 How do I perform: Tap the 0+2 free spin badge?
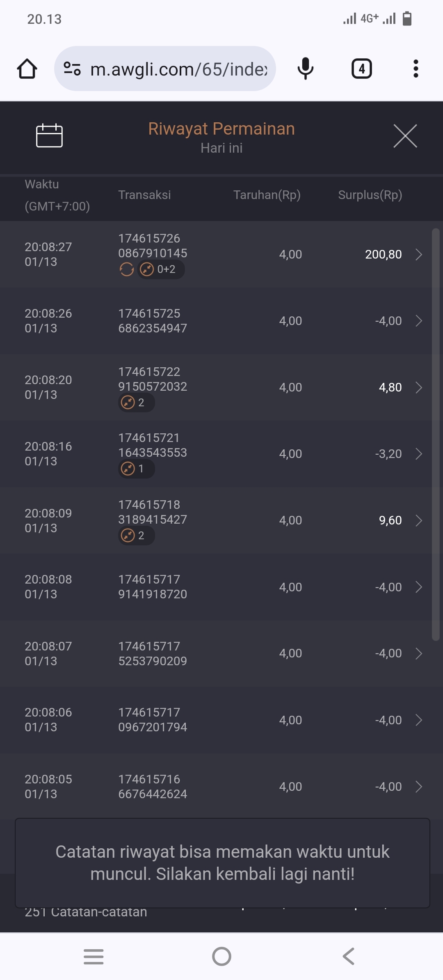pos(161,270)
